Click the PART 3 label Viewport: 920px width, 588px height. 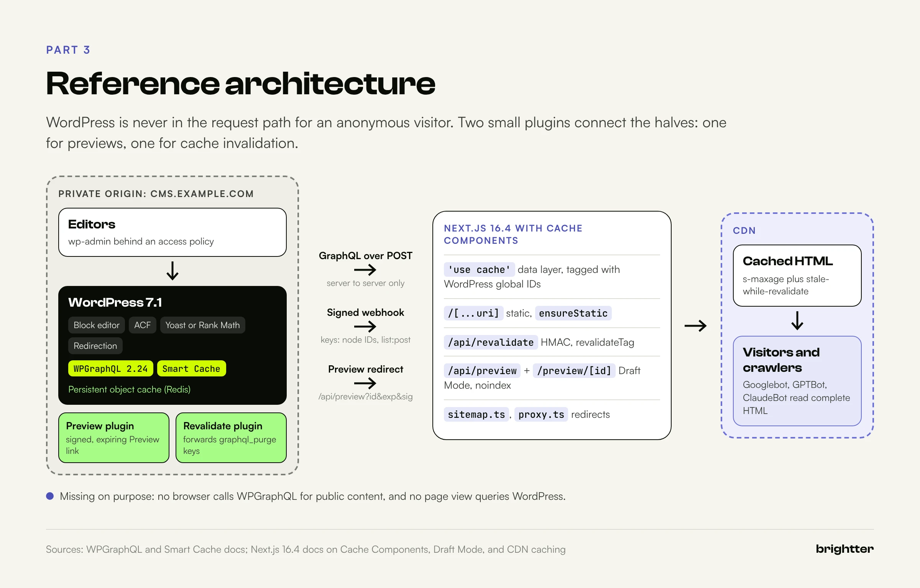point(68,50)
